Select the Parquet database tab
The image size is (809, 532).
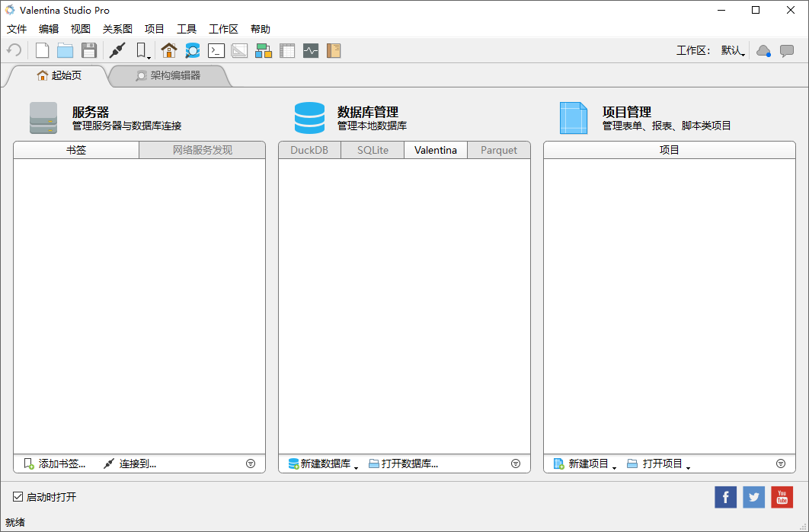coord(499,150)
